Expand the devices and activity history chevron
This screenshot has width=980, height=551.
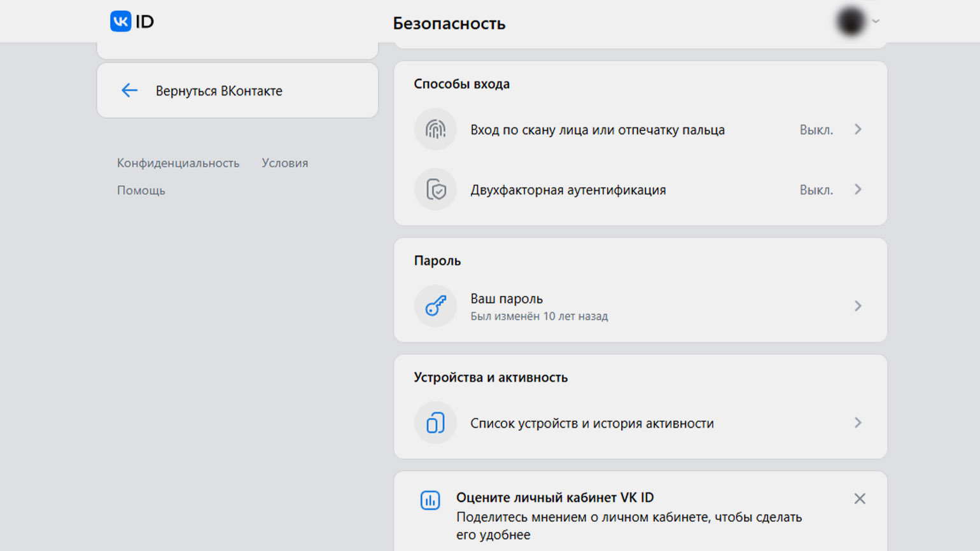click(858, 423)
